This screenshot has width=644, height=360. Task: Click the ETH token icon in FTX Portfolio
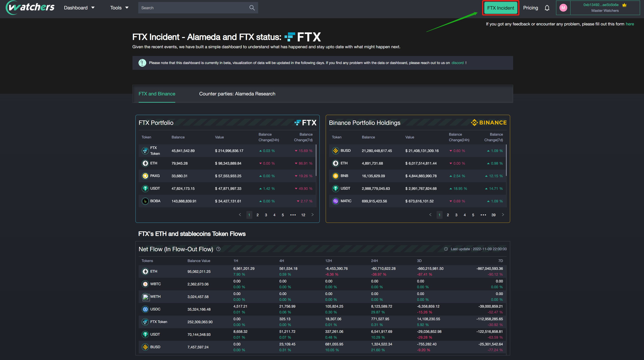[145, 163]
